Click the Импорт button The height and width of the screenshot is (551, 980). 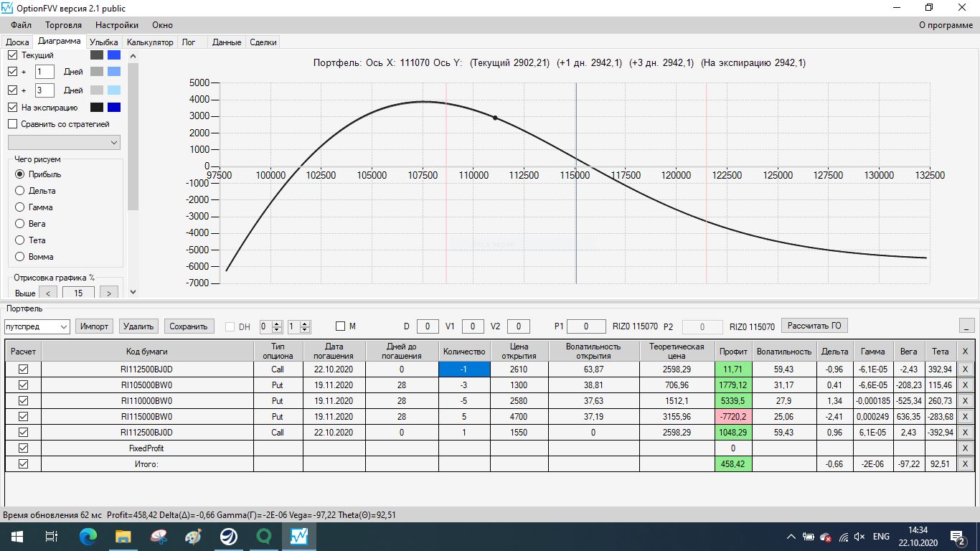pos(95,326)
